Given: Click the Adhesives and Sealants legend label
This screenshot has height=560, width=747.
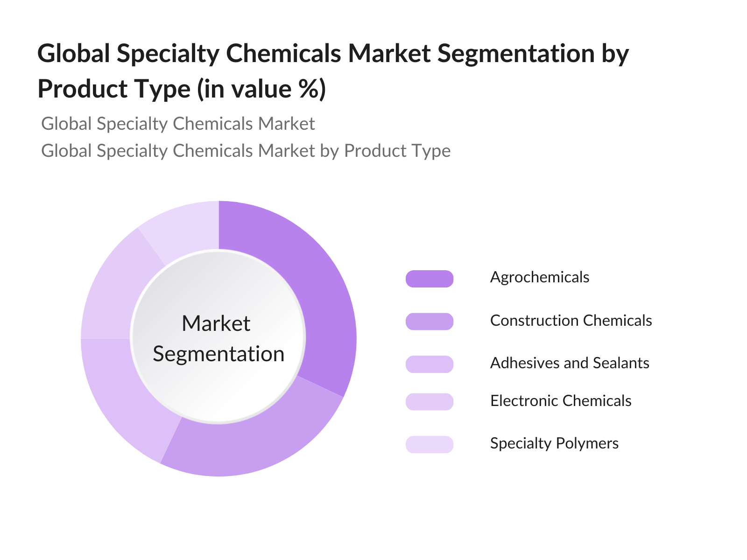Looking at the screenshot, I should [569, 363].
